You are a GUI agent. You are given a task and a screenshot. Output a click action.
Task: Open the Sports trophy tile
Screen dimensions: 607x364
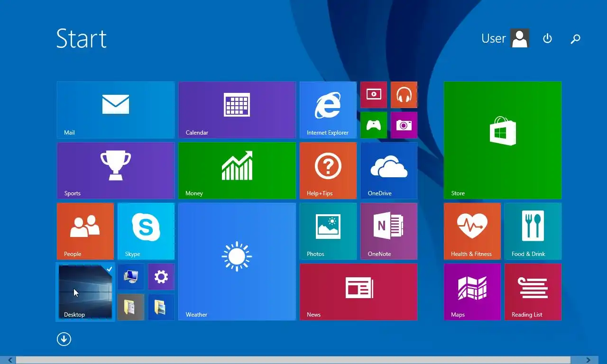(x=116, y=171)
